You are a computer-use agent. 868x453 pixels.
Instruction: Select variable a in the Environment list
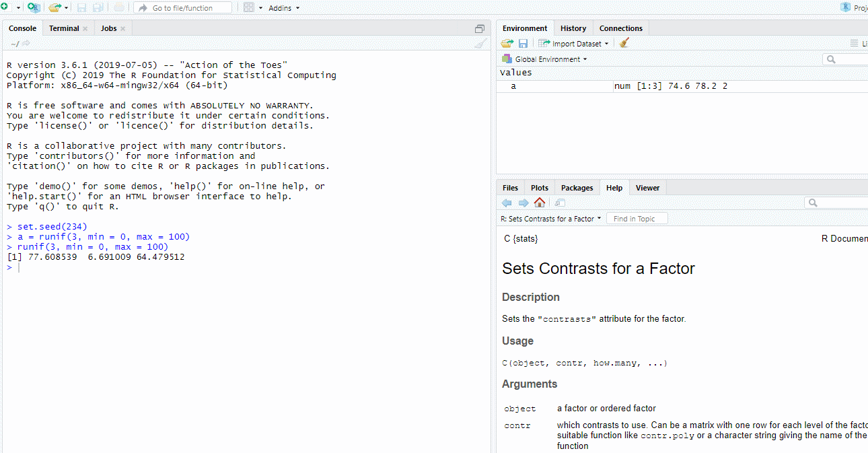pyautogui.click(x=513, y=86)
